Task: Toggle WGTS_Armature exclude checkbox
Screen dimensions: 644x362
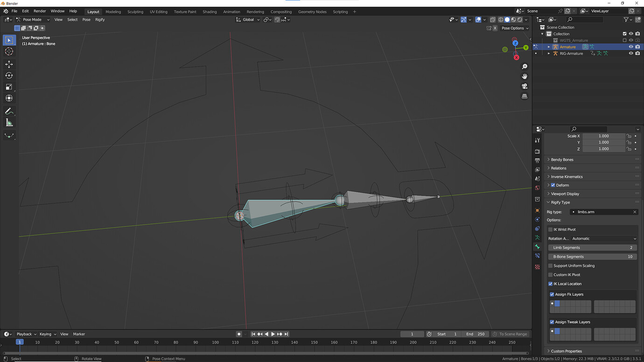Action: click(x=624, y=40)
